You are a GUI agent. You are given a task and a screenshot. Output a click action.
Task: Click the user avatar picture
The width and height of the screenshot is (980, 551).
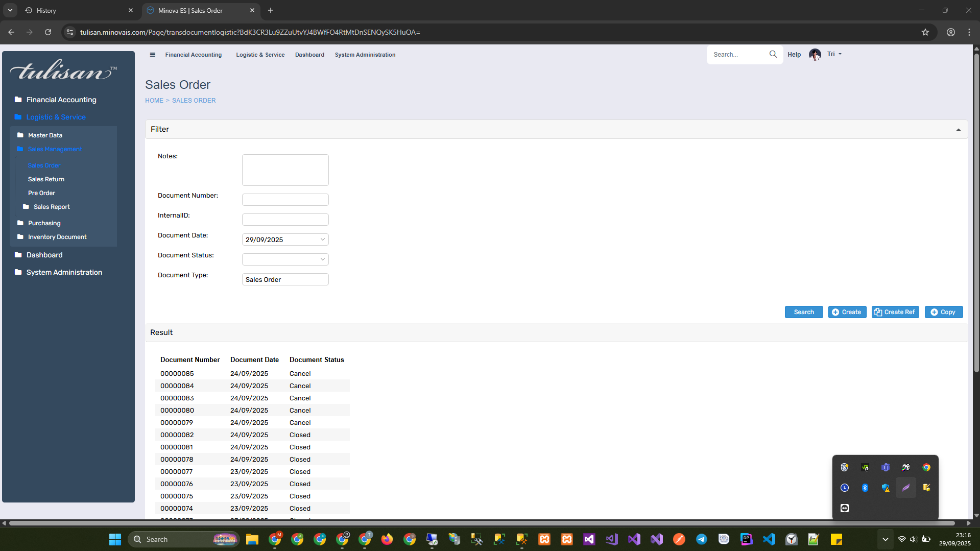[815, 54]
